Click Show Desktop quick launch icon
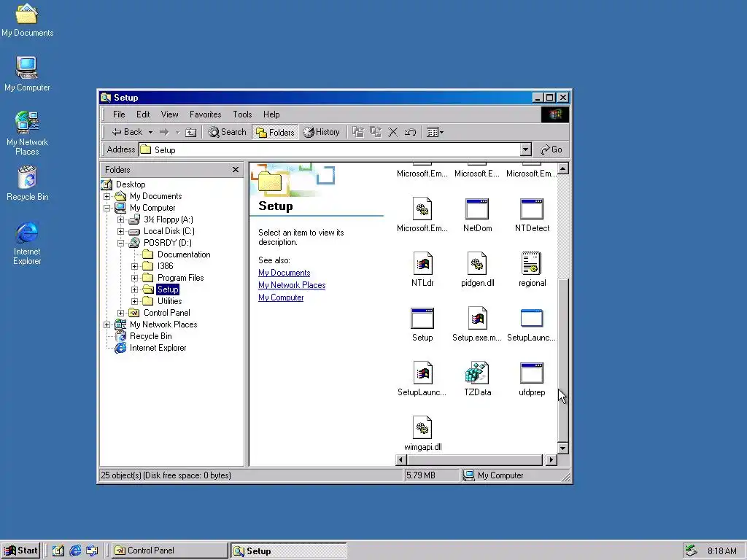Screen dimensions: 747x560 click(x=58, y=551)
